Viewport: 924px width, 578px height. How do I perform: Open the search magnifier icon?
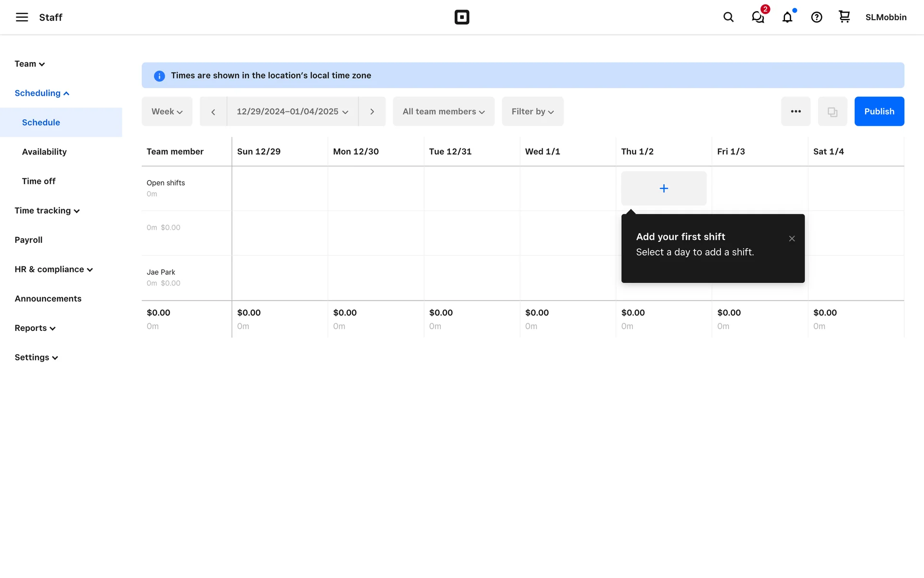click(728, 17)
